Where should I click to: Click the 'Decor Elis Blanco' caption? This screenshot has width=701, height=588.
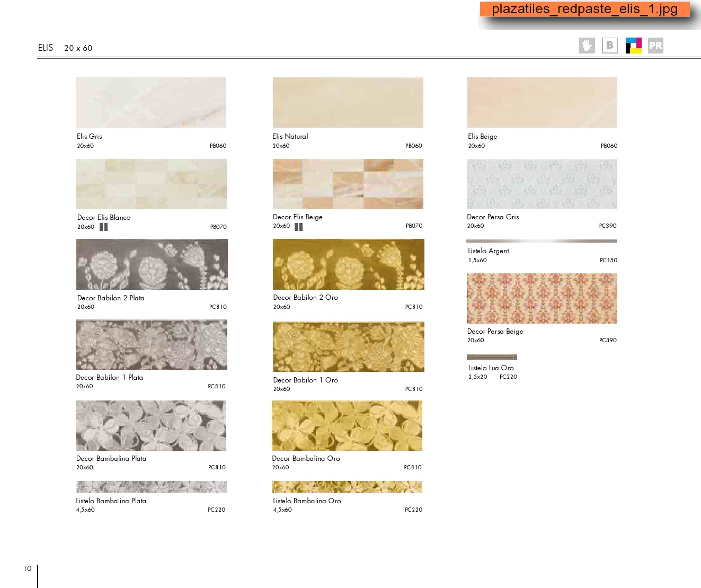pyautogui.click(x=104, y=217)
